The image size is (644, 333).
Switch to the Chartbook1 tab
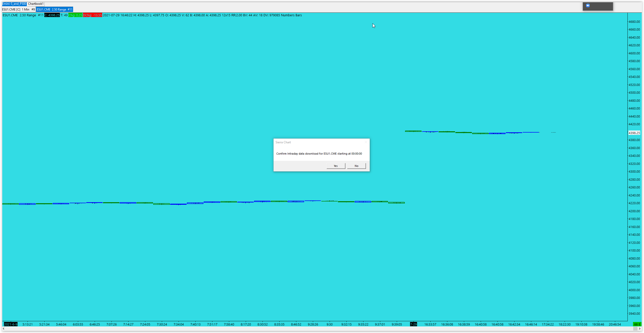[x=36, y=4]
